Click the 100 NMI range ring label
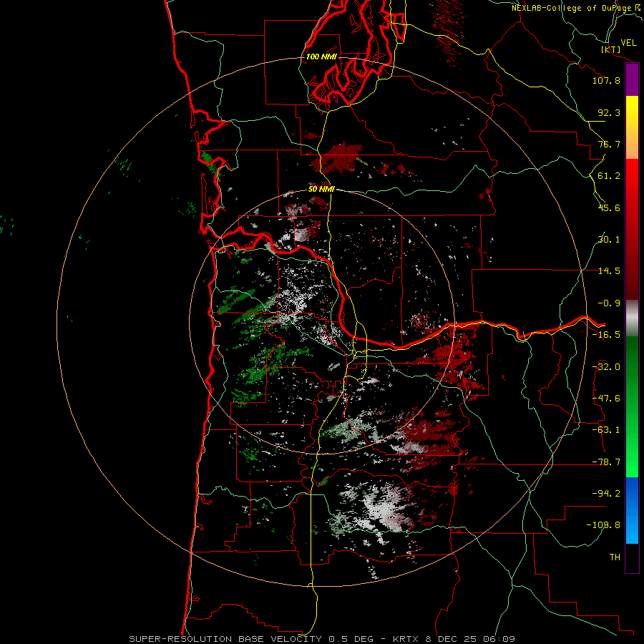Screen dimensions: 644x644 point(321,57)
